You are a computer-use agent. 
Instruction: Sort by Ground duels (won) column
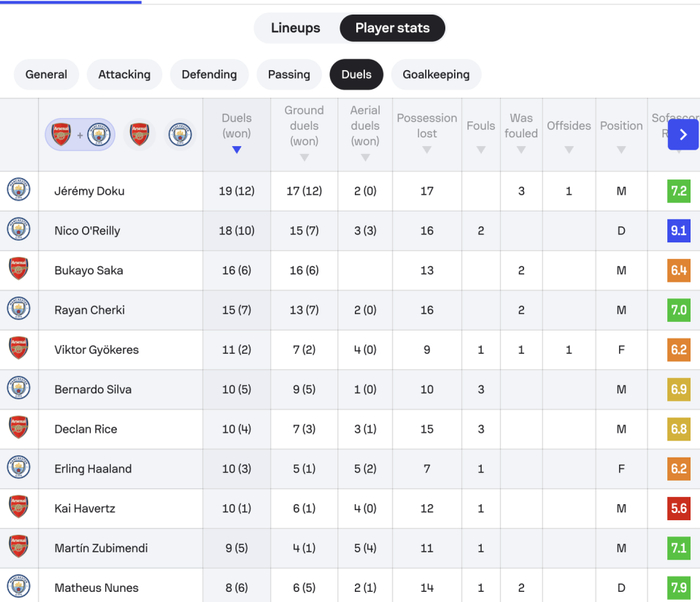(304, 133)
